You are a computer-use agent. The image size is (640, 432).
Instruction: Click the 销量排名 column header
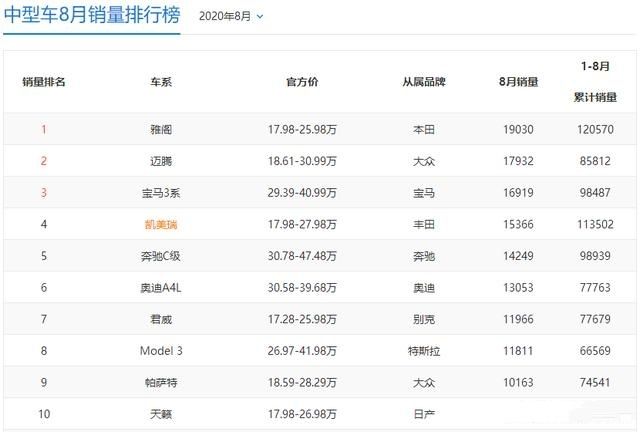click(x=44, y=82)
